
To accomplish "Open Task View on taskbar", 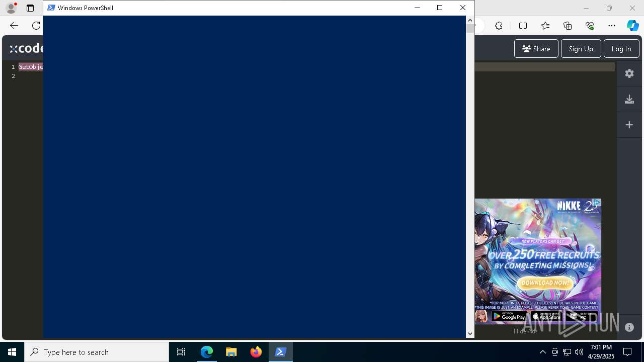I will 181,352.
